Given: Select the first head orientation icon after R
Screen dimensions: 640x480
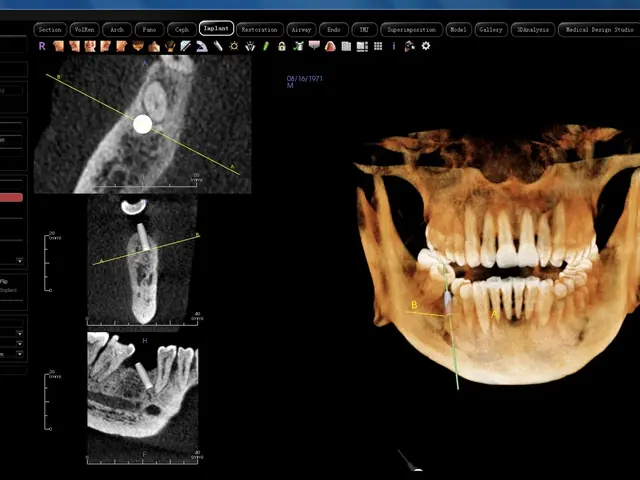Looking at the screenshot, I should point(58,46).
